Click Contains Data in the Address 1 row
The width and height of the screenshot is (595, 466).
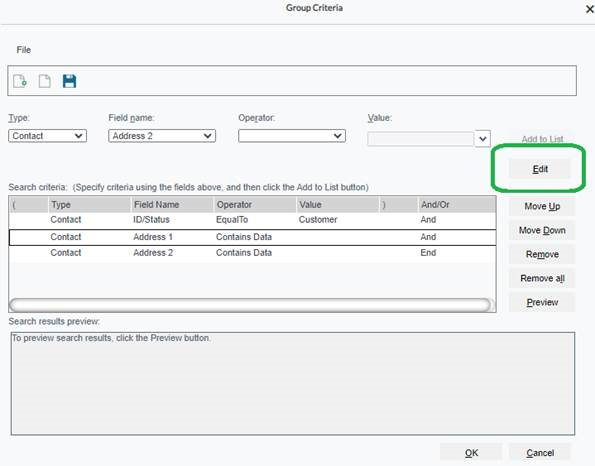tap(244, 237)
